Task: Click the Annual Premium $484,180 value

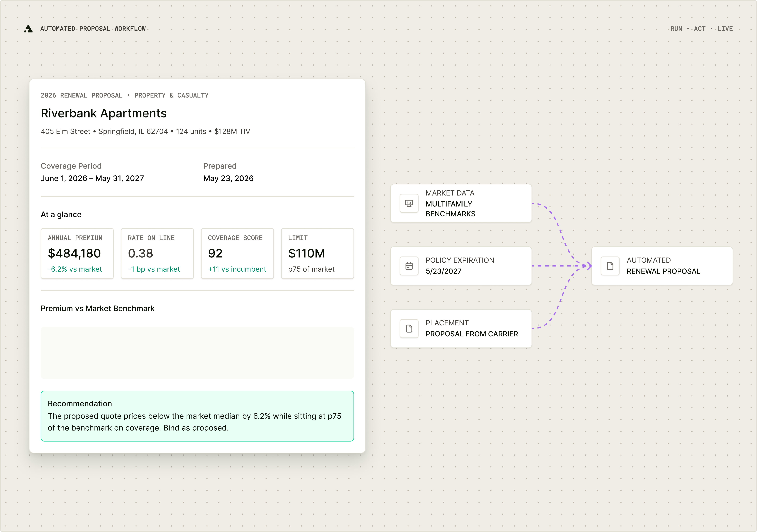Action: [74, 253]
